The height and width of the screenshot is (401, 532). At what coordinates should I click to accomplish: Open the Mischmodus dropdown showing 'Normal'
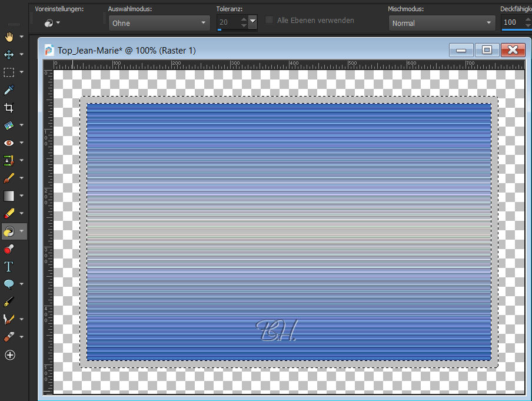pyautogui.click(x=443, y=23)
